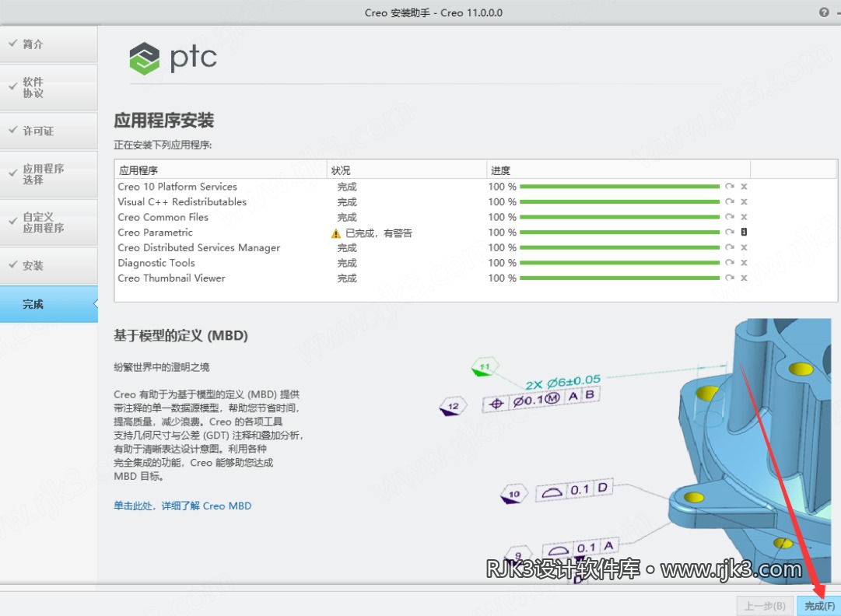Click the 完成 status for Diagnostic Tools
The image size is (841, 616).
(347, 263)
